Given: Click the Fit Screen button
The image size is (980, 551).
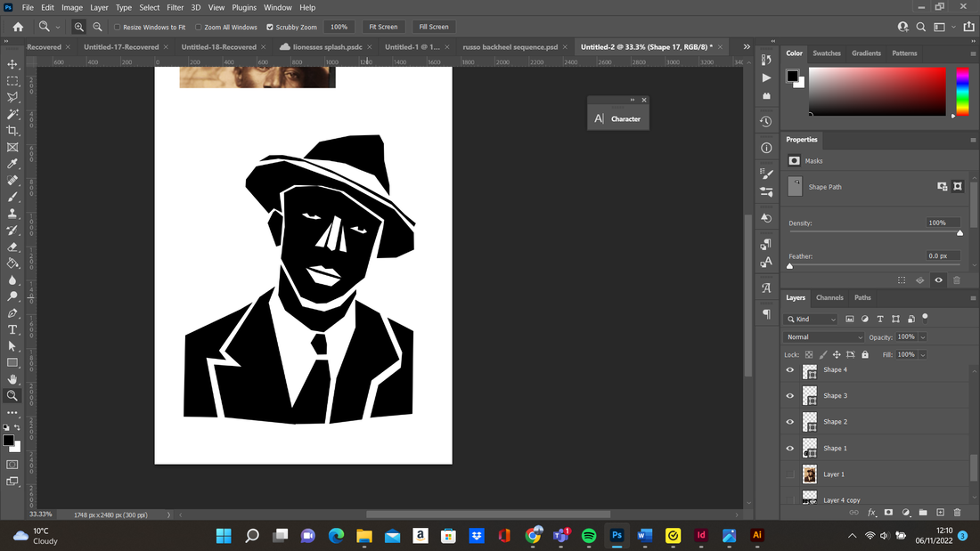Looking at the screenshot, I should point(383,27).
